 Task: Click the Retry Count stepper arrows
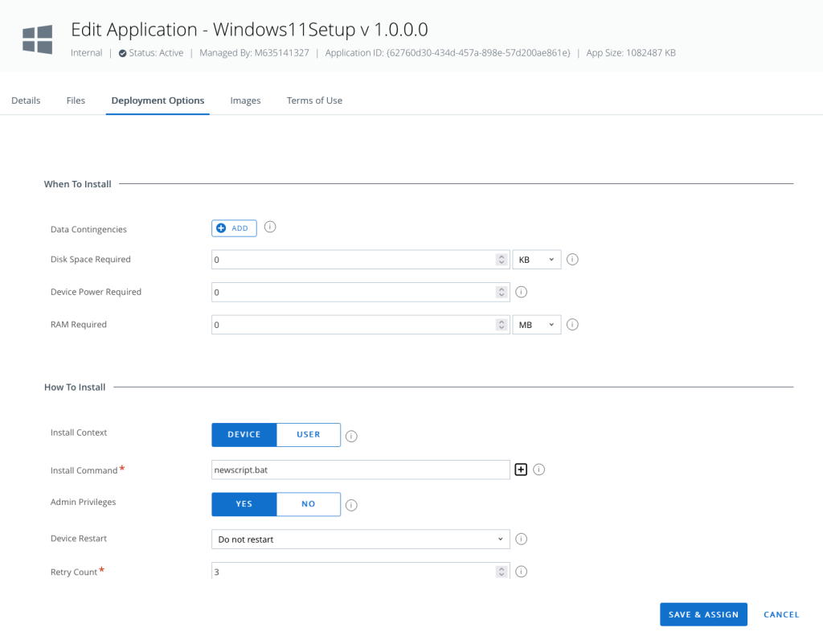point(502,572)
